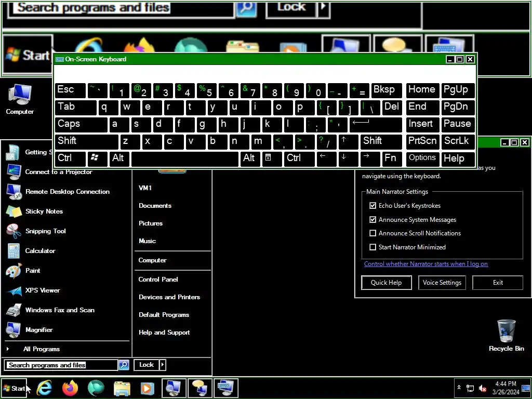Show hidden tray icons arrow
This screenshot has width=532, height=399.
[459, 387]
